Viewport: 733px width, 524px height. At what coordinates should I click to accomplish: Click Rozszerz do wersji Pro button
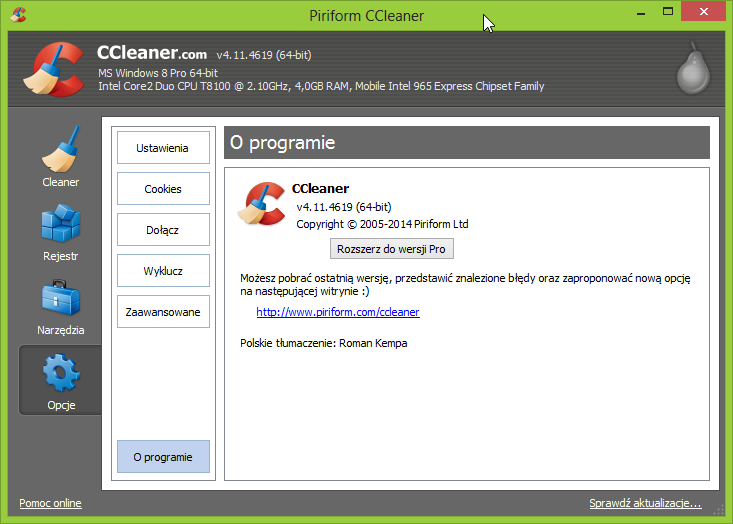(392, 249)
